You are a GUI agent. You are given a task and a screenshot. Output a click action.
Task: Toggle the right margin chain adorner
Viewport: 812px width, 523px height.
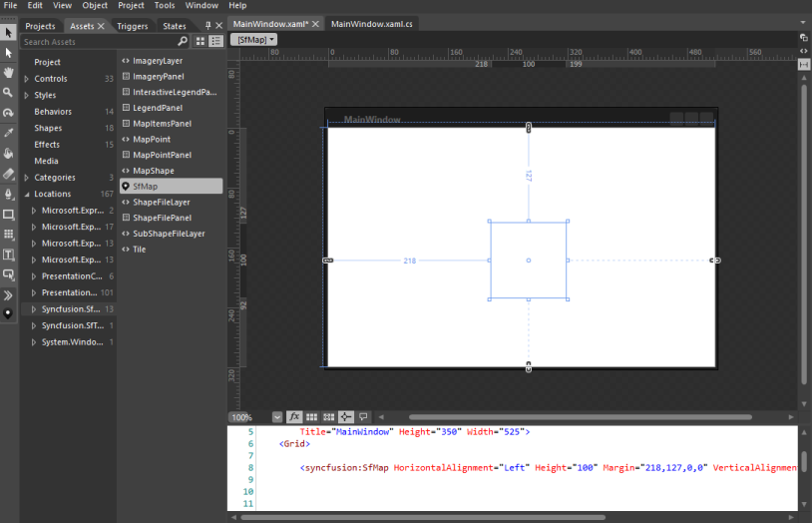[x=715, y=261]
